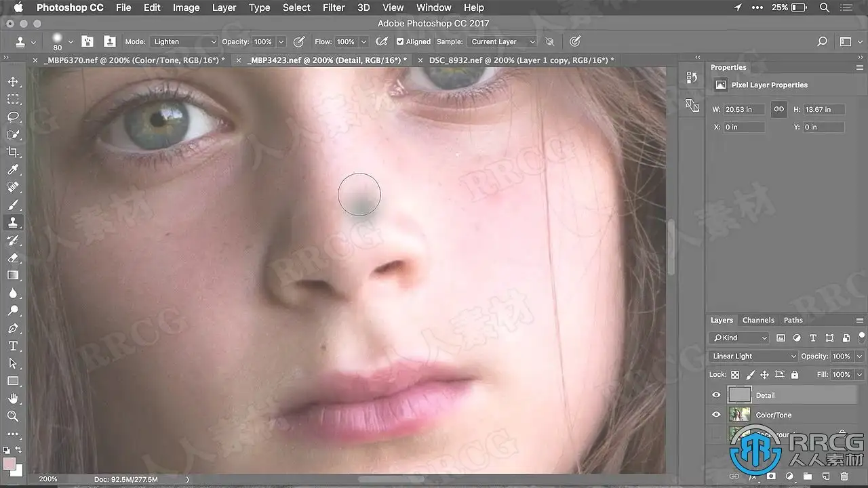
Task: Click the link width and height icon
Action: click(x=779, y=109)
